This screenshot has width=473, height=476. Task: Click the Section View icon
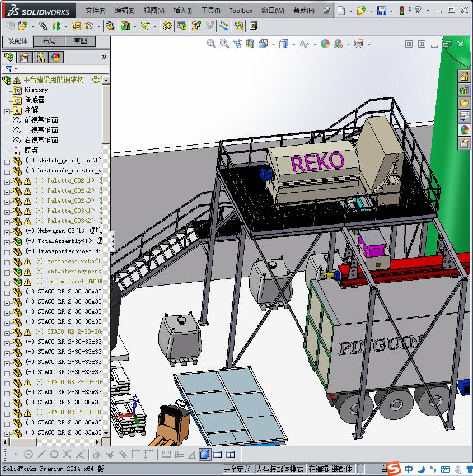pos(250,44)
